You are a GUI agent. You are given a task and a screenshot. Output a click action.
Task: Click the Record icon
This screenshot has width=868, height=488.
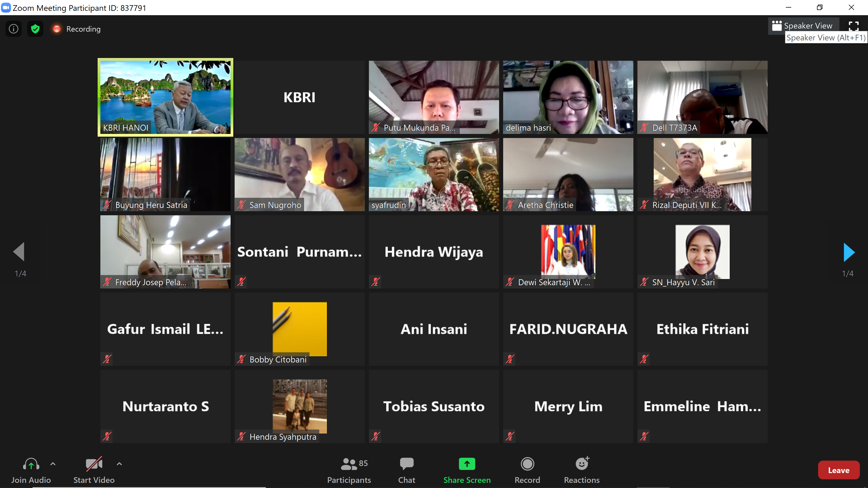pyautogui.click(x=527, y=464)
